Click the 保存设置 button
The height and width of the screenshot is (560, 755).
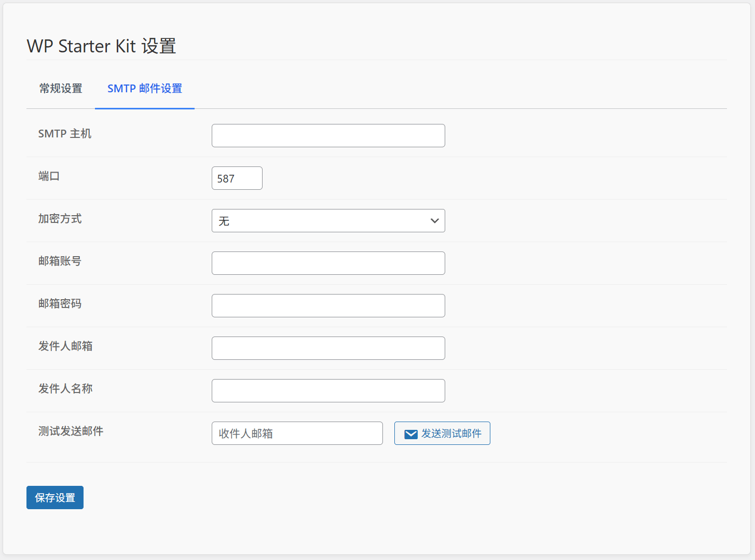pos(54,497)
